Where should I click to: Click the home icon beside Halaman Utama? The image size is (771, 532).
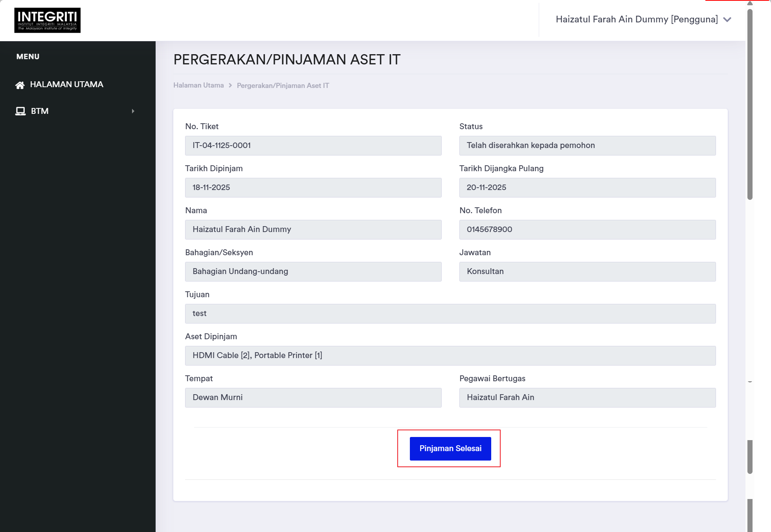(x=20, y=85)
